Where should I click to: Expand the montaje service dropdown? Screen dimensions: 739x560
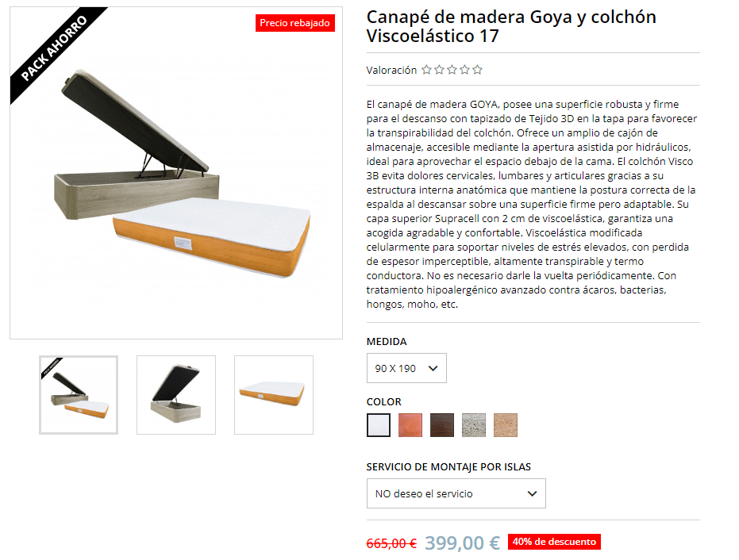(x=456, y=493)
